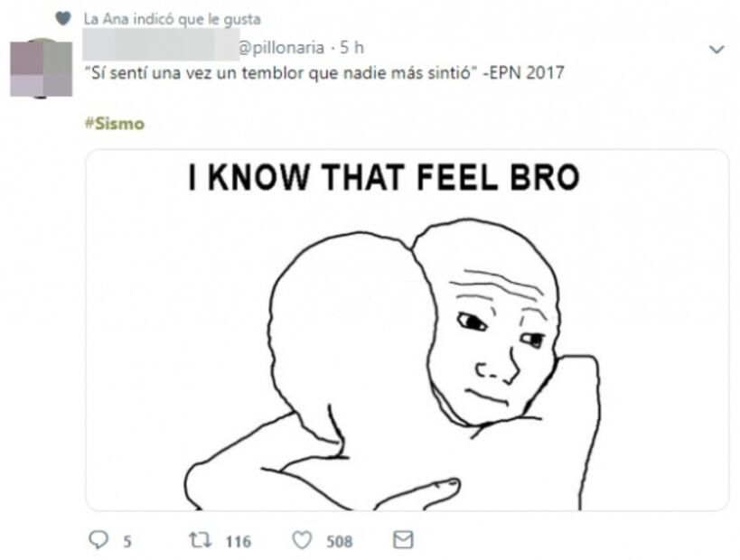Image resolution: width=740 pixels, height=560 pixels.
Task: Click the reply speech bubble icon
Action: click(x=98, y=540)
